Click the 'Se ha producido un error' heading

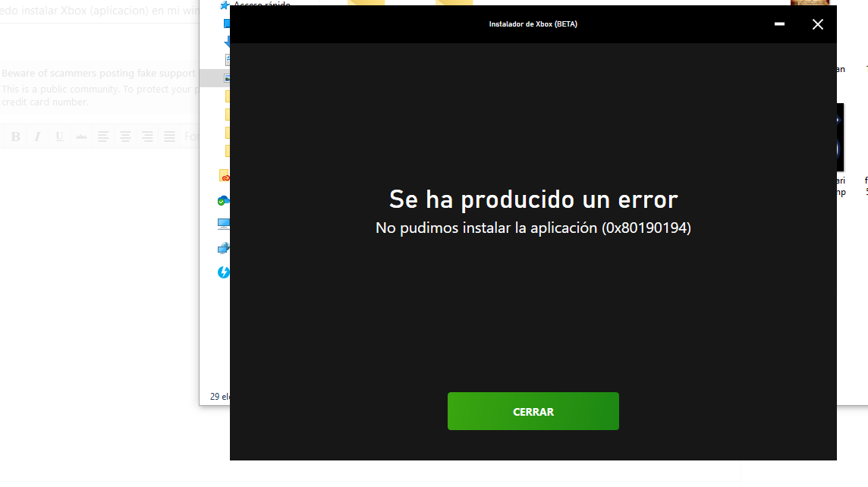[x=533, y=200]
